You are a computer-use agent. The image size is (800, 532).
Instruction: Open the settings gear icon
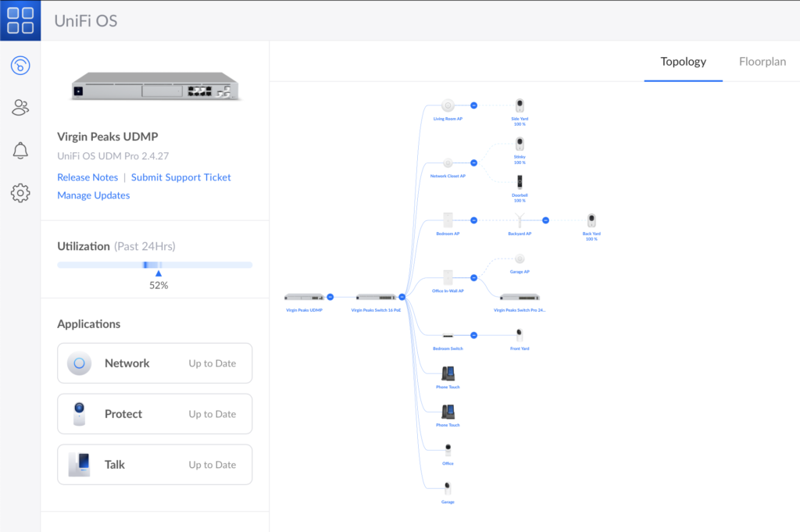[x=20, y=193]
